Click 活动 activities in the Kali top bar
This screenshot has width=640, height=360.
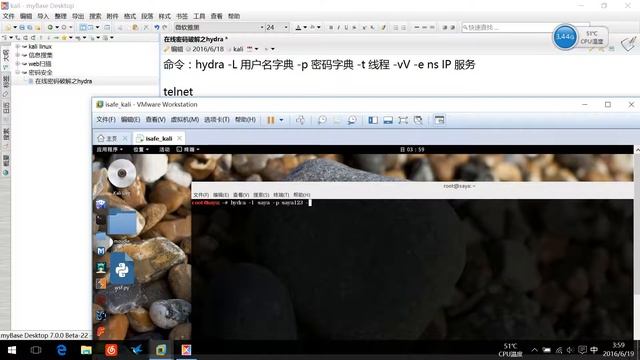pyautogui.click(x=164, y=150)
